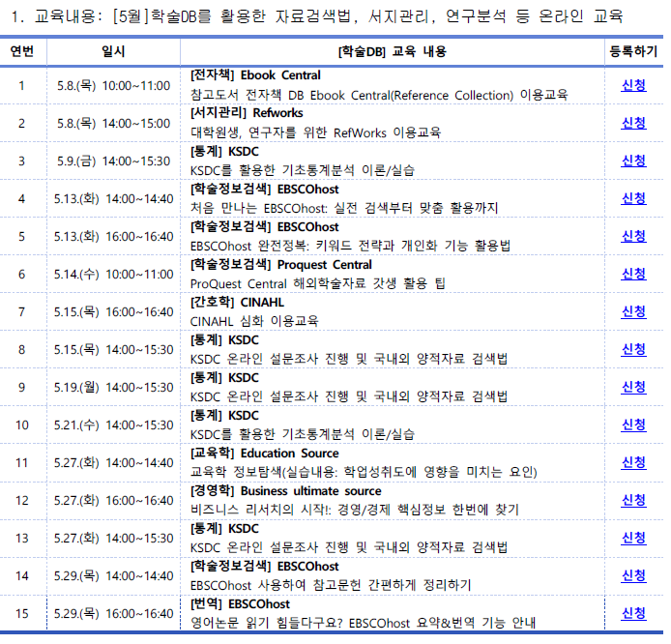Click 신청 for row 9 KSDC 5.19.(월)
Viewport: 671px width, 644px height.
(x=633, y=387)
